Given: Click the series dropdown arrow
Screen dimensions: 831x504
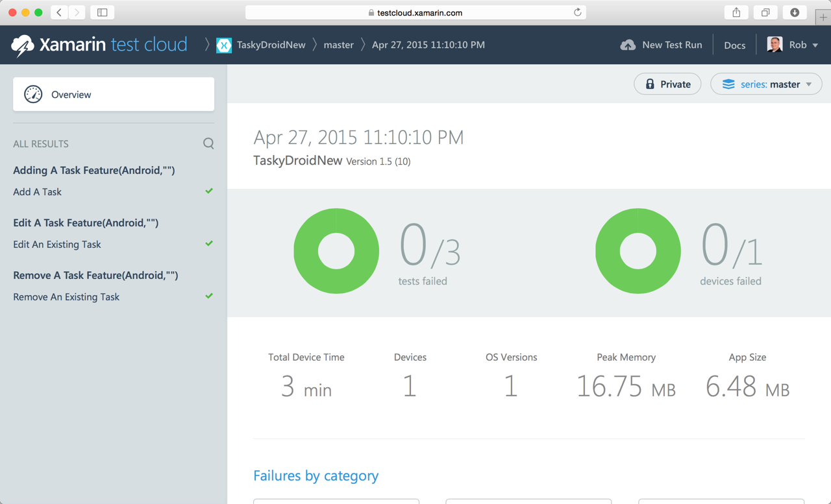Looking at the screenshot, I should click(x=809, y=84).
